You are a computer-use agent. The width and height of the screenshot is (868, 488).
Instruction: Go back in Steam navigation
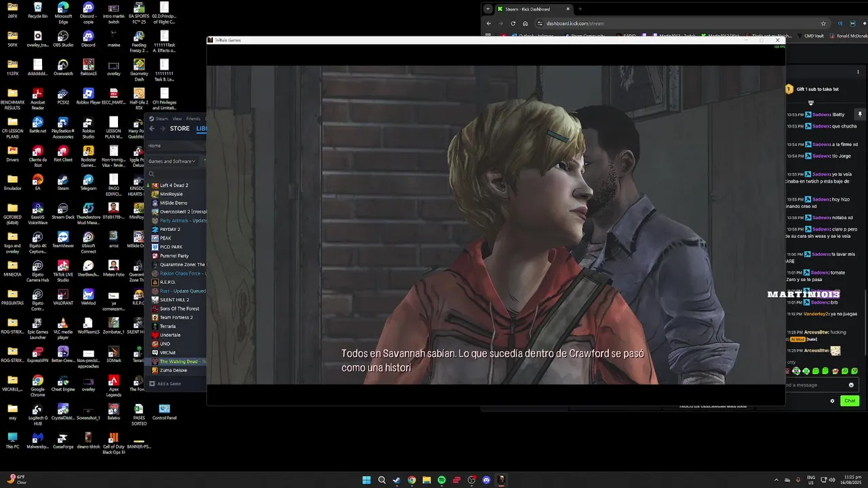click(x=153, y=128)
